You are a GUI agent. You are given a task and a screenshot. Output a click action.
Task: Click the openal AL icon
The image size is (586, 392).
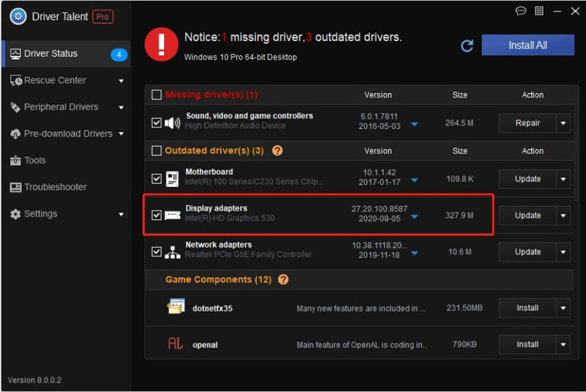(175, 343)
